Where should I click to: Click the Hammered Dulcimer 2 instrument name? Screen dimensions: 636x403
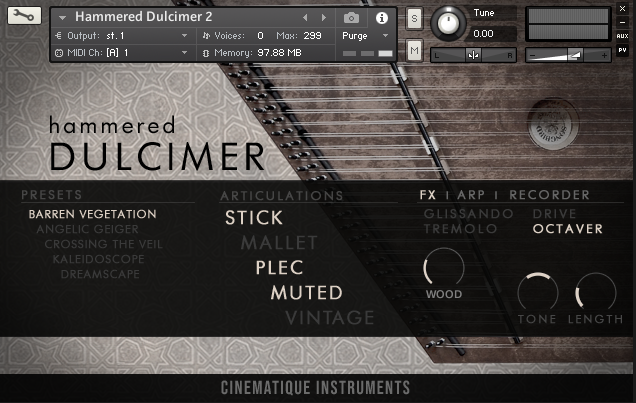(144, 17)
